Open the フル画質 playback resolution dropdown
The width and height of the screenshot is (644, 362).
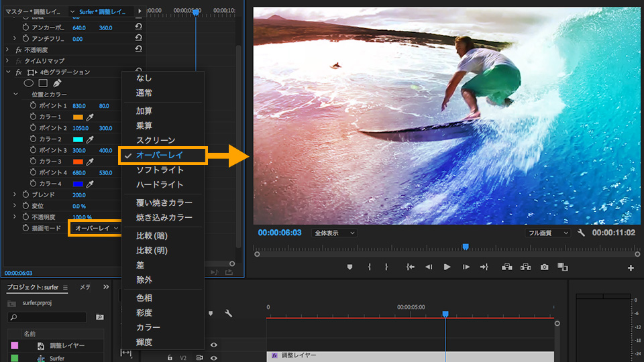pyautogui.click(x=547, y=233)
